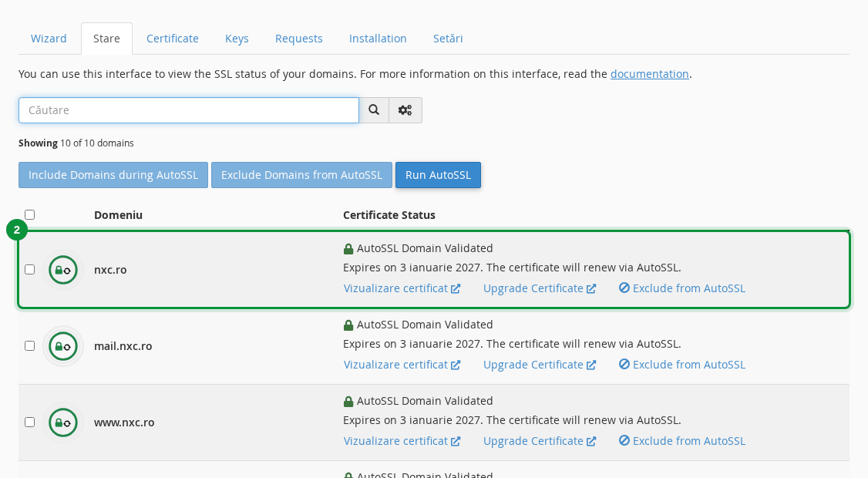Click Exclude Domains from AutoSSL button
The width and height of the screenshot is (868, 478).
(x=301, y=175)
